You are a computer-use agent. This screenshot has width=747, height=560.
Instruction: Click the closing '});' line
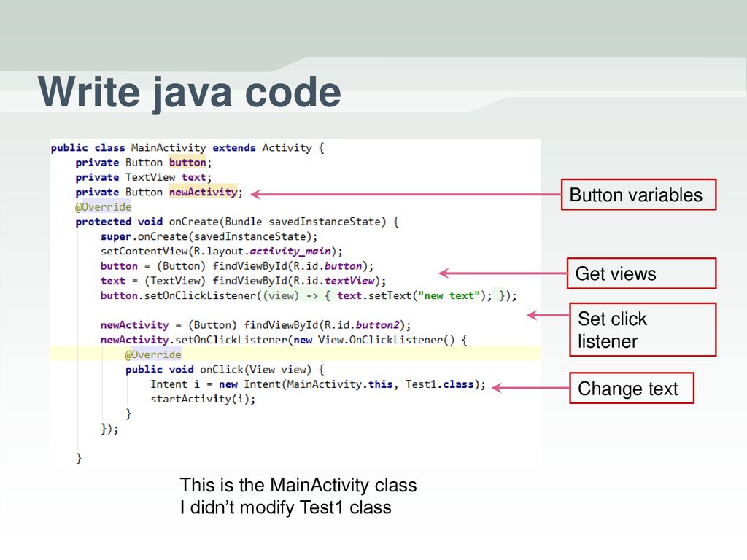click(109, 429)
